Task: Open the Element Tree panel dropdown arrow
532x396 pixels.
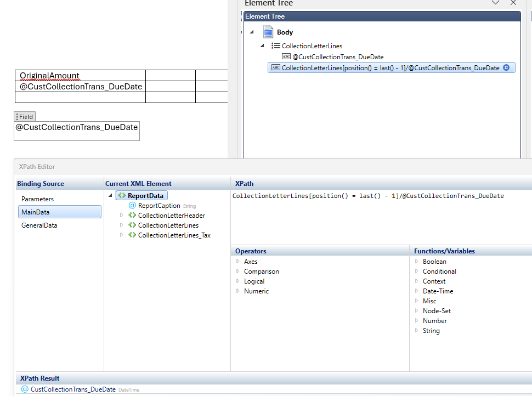Action: 495,3
